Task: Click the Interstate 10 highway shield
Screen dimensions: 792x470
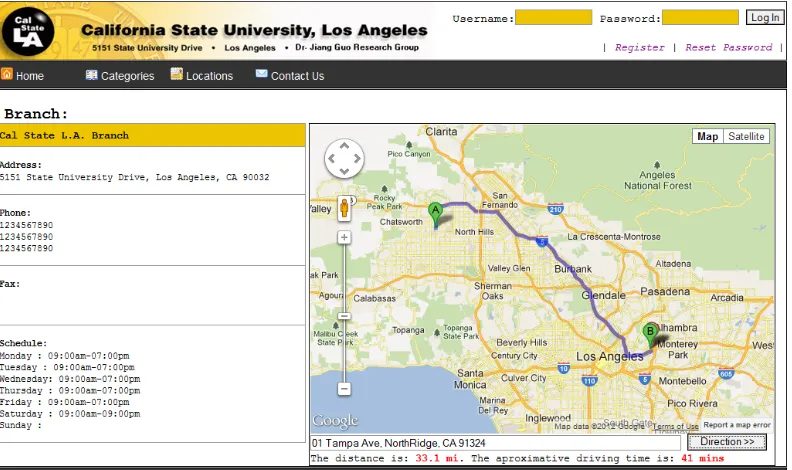Action: [564, 368]
